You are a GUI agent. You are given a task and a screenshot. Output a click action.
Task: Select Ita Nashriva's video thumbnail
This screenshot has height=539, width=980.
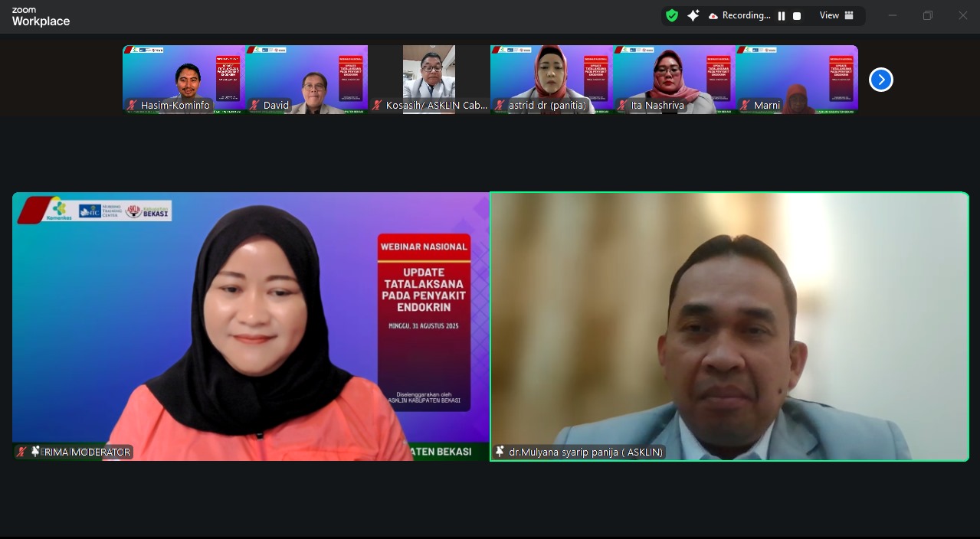[674, 77]
